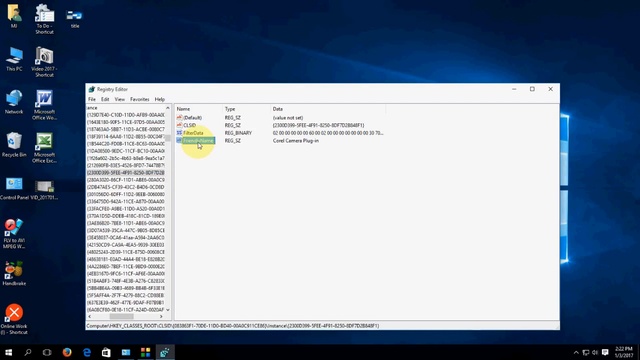Open Action Center notifications icon
This screenshot has width=640, height=360.
605,352
